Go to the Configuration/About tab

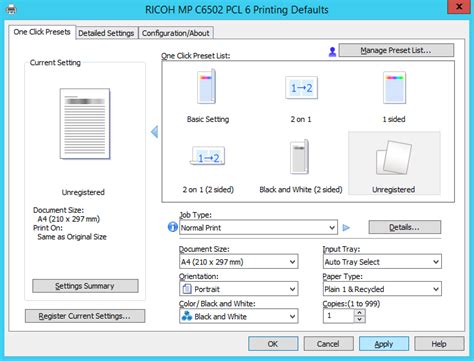(176, 33)
